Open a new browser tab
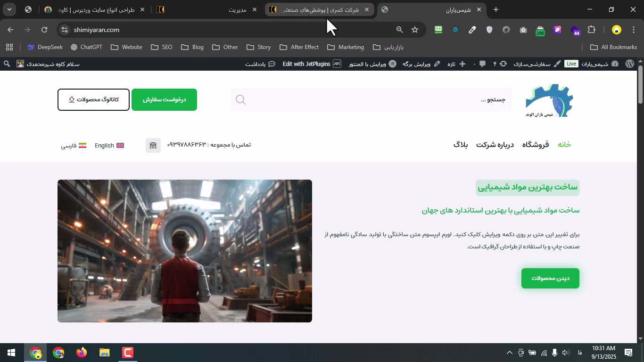 (495, 9)
